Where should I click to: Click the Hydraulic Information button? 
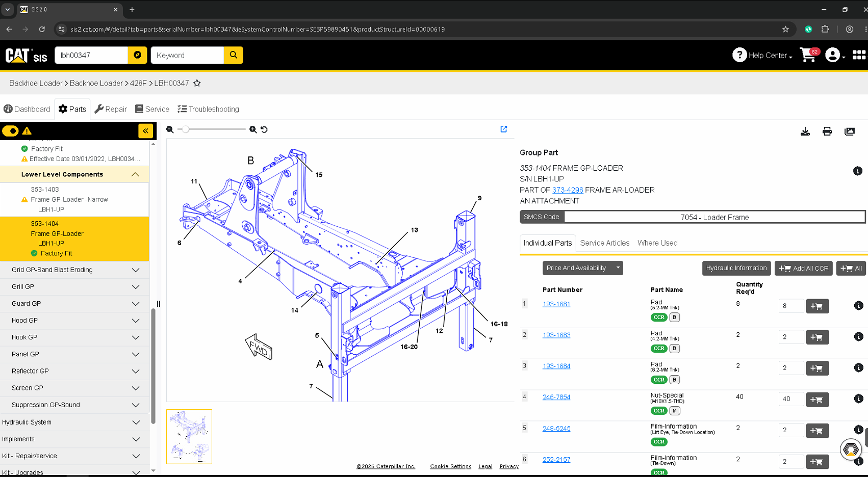click(736, 268)
